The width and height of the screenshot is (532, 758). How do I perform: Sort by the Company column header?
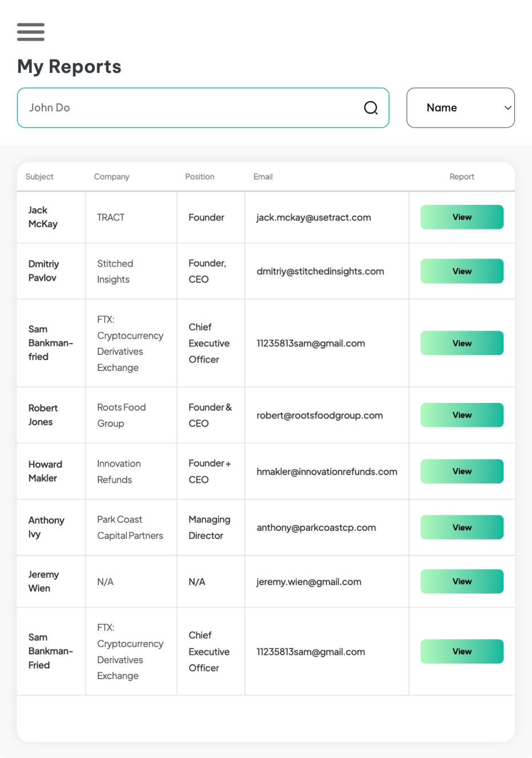pos(111,177)
